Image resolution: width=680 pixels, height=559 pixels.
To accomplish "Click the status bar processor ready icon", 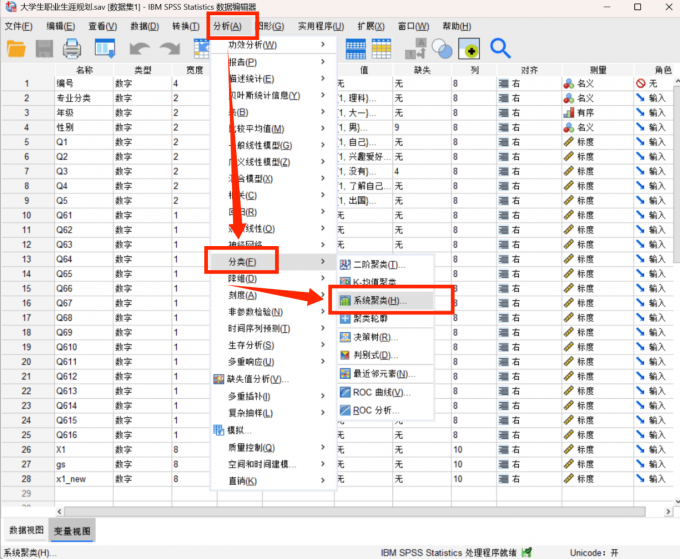I will [x=526, y=552].
